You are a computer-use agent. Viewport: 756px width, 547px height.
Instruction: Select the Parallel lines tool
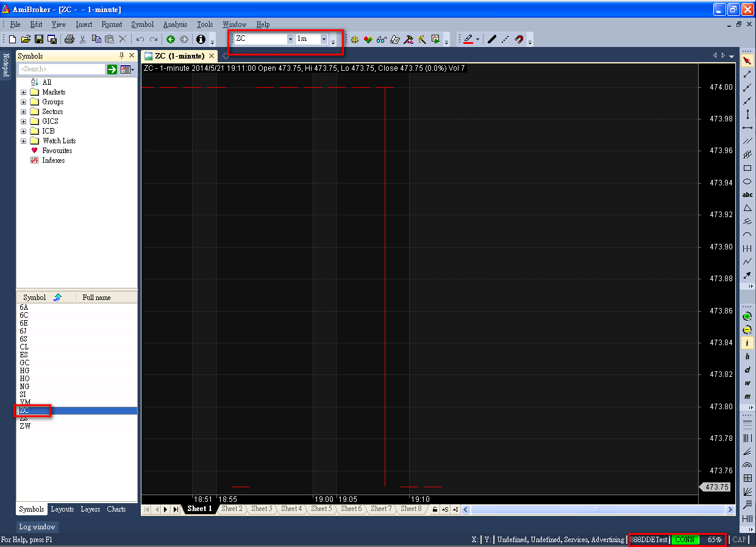[747, 141]
